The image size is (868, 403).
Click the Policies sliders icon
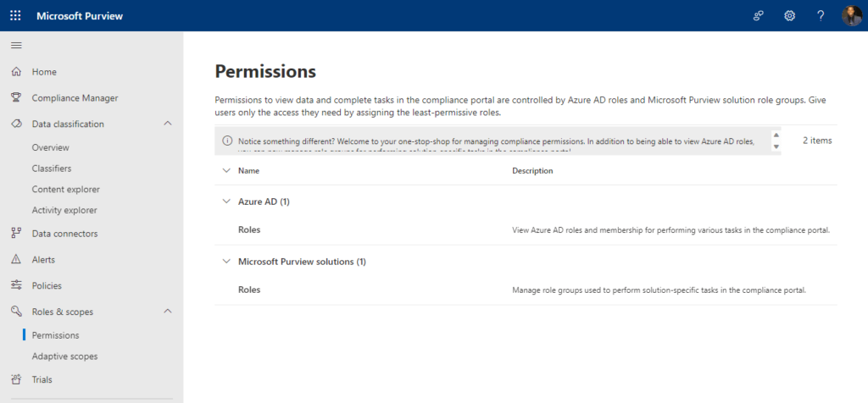point(16,286)
